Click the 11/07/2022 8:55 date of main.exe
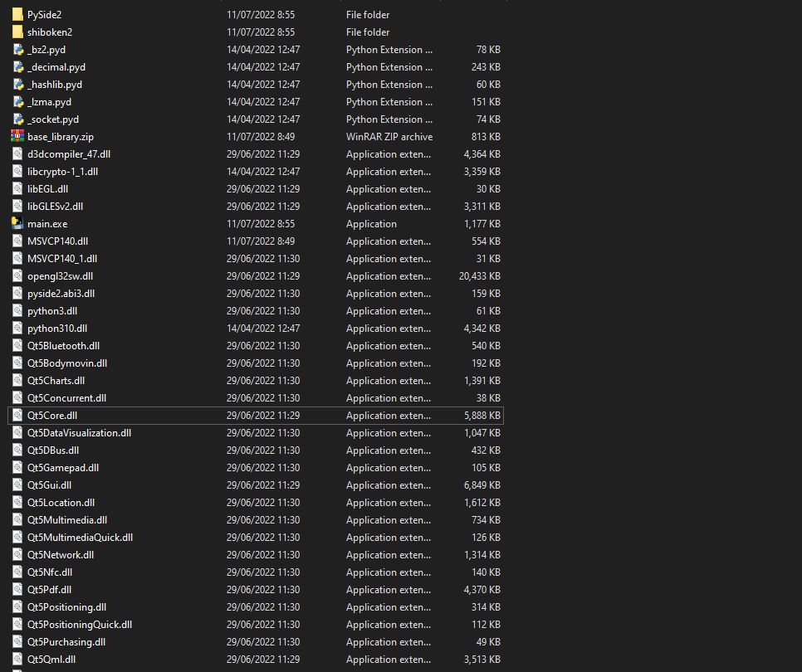 [x=261, y=223]
